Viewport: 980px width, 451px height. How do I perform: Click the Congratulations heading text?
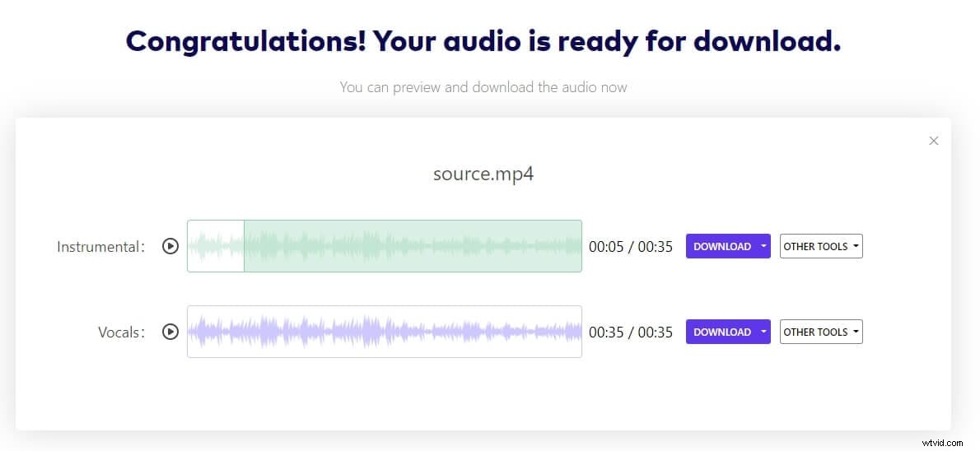point(483,42)
